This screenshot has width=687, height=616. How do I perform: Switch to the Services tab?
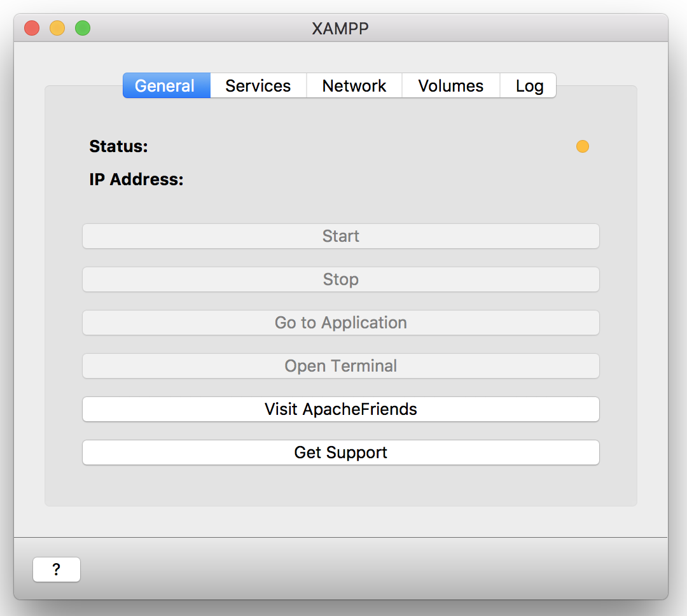[258, 86]
